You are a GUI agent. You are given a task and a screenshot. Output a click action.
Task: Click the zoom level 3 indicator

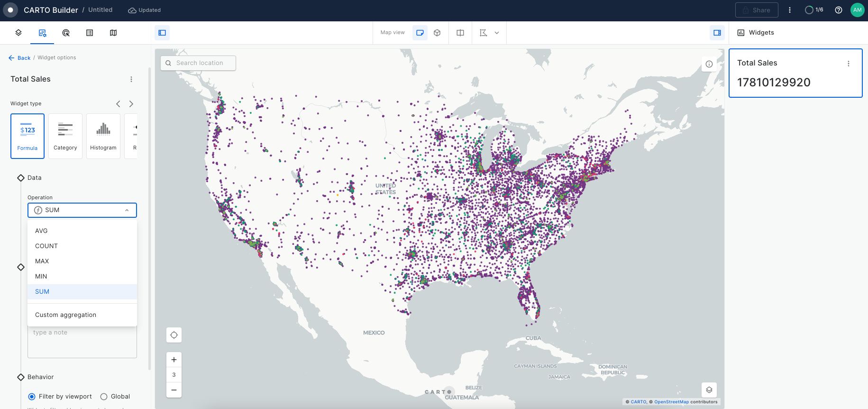[x=174, y=375]
